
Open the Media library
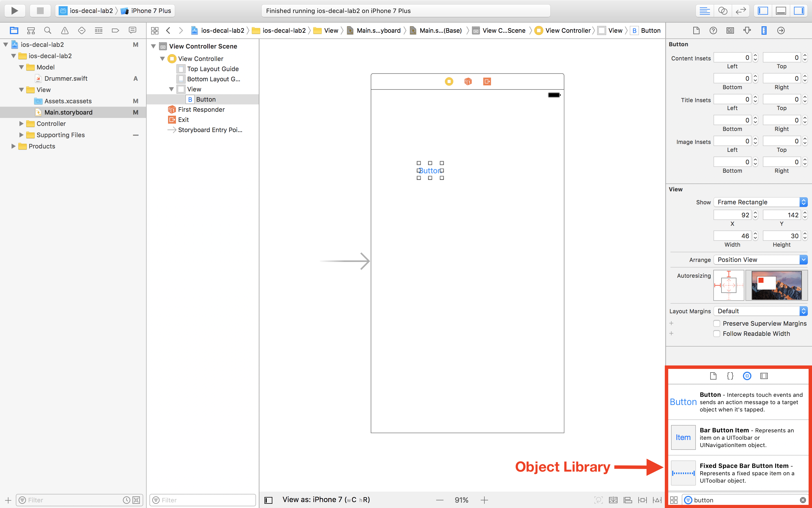[x=764, y=376]
